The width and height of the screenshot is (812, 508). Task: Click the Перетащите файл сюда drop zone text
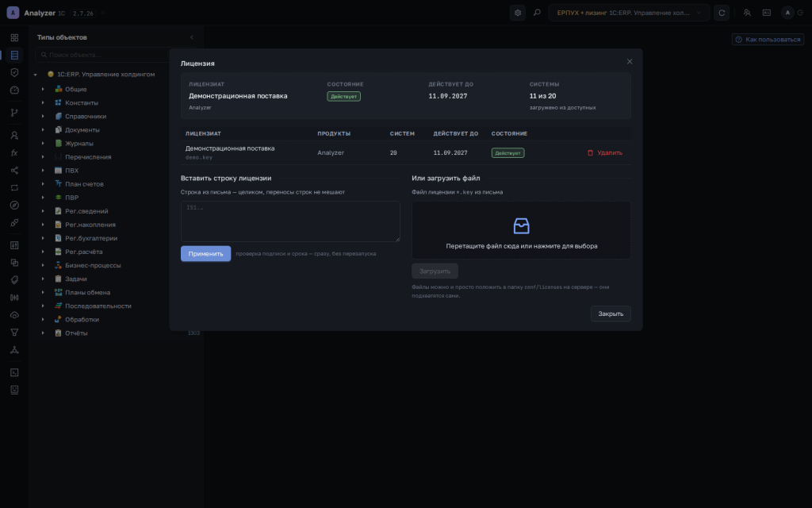tap(522, 246)
